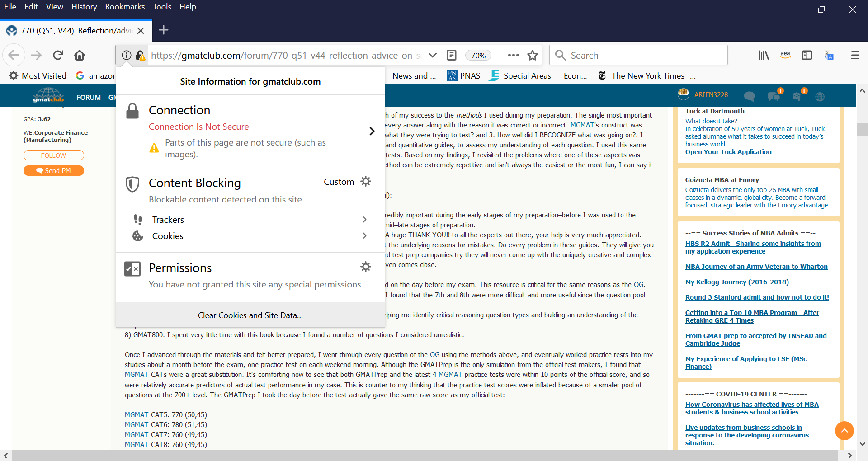This screenshot has height=461, width=868.
Task: Open MBA Journey of an Army Veteran link
Action: [x=756, y=267]
